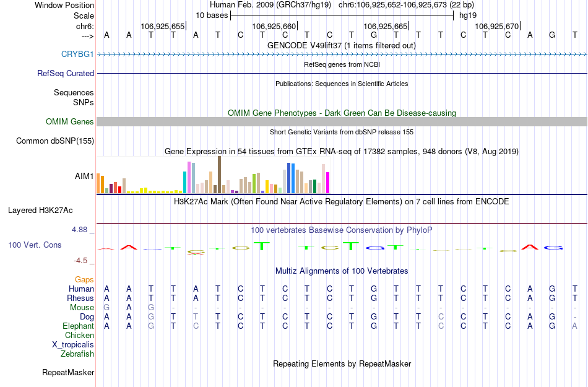Viewport: 588px width, 387px height.
Task: Click the 100 Vert. Cons label
Action: click(x=35, y=245)
